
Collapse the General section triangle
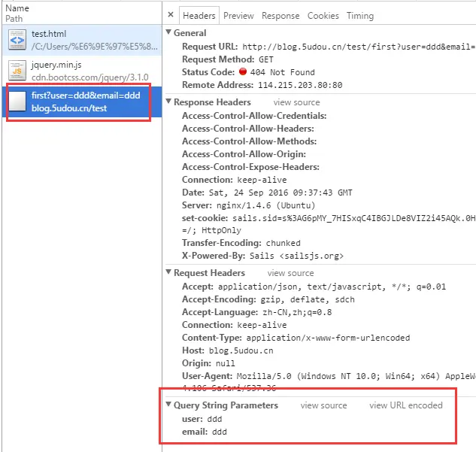coord(168,32)
